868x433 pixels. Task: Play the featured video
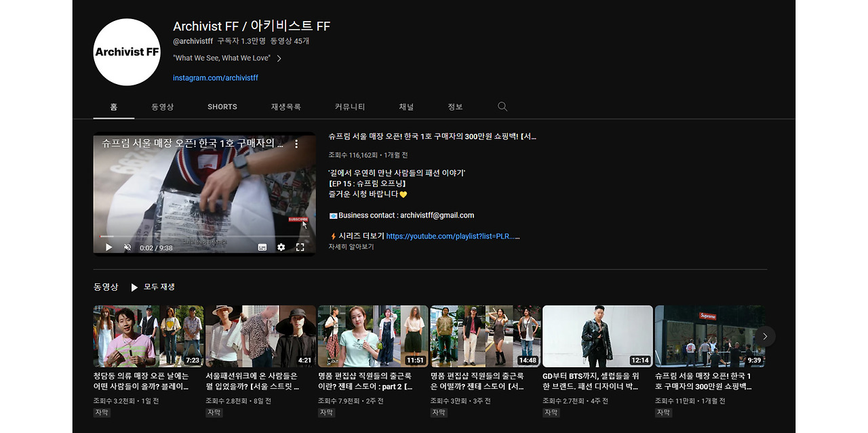click(108, 247)
